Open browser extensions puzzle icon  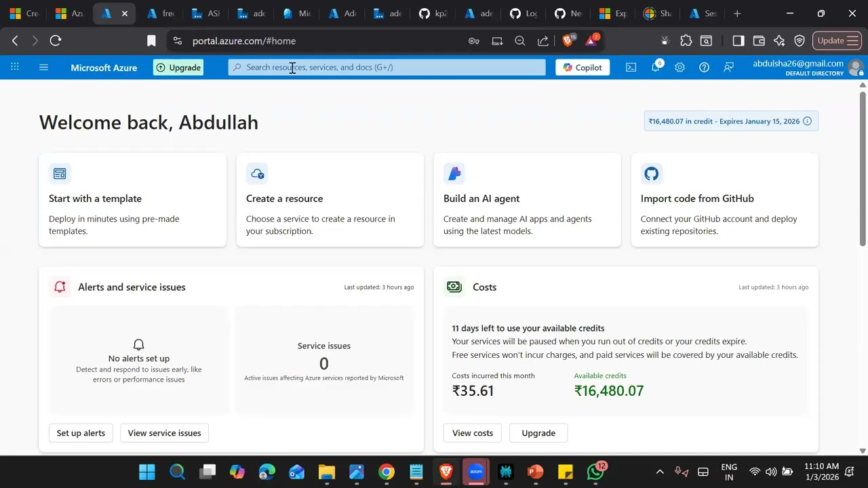pyautogui.click(x=686, y=41)
